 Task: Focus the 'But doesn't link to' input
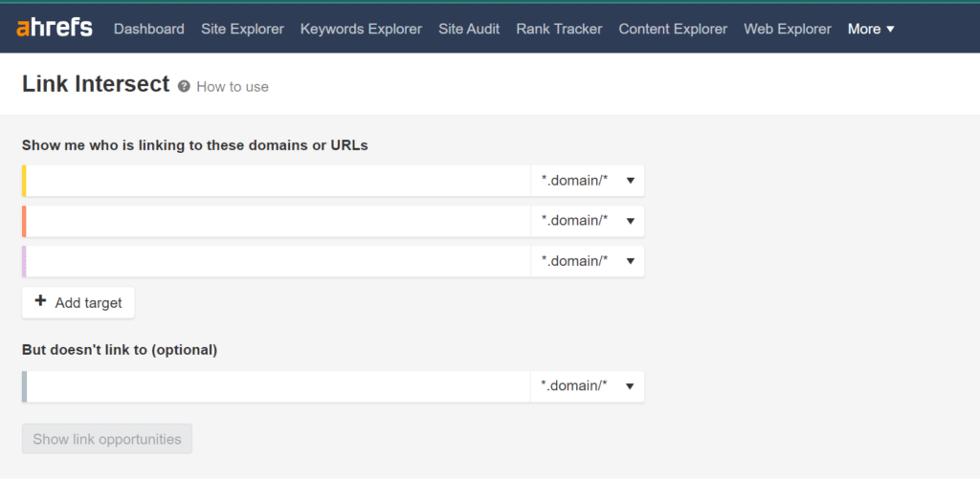click(278, 386)
